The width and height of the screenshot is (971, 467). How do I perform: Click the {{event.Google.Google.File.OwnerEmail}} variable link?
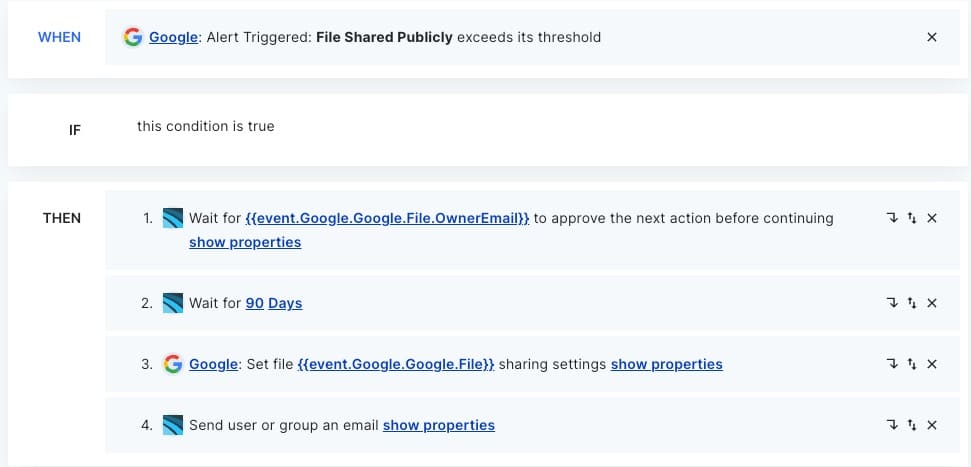tap(387, 218)
